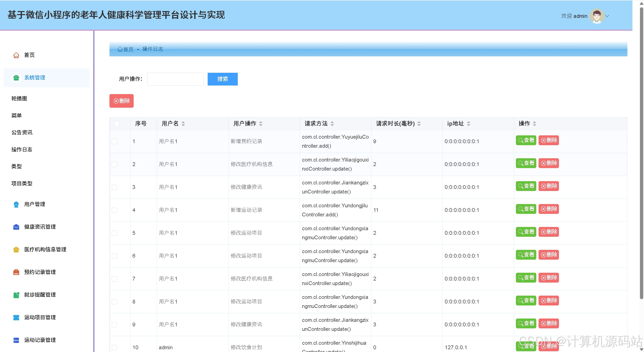Image resolution: width=644 pixels, height=352 pixels.
Task: Check the checkbox for row 2
Action: pyautogui.click(x=115, y=164)
